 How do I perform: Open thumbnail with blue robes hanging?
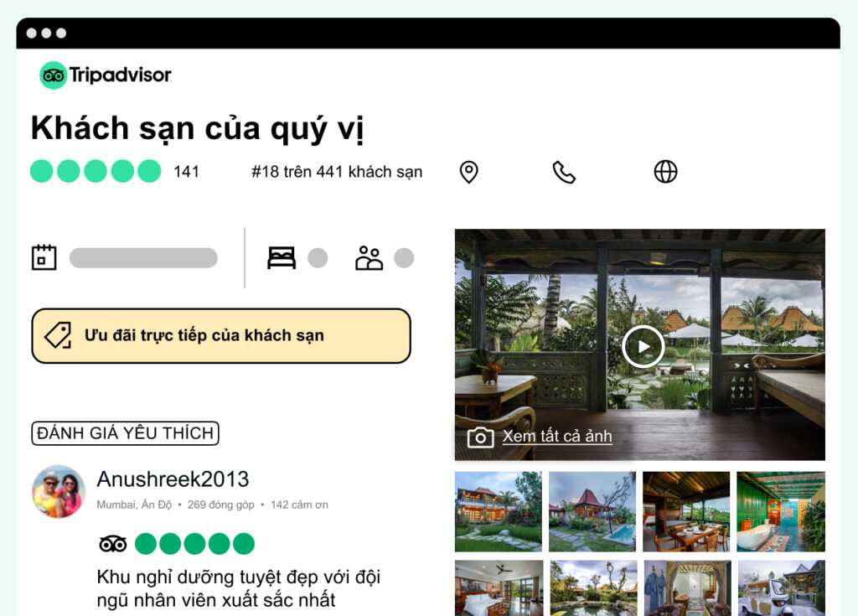688,588
